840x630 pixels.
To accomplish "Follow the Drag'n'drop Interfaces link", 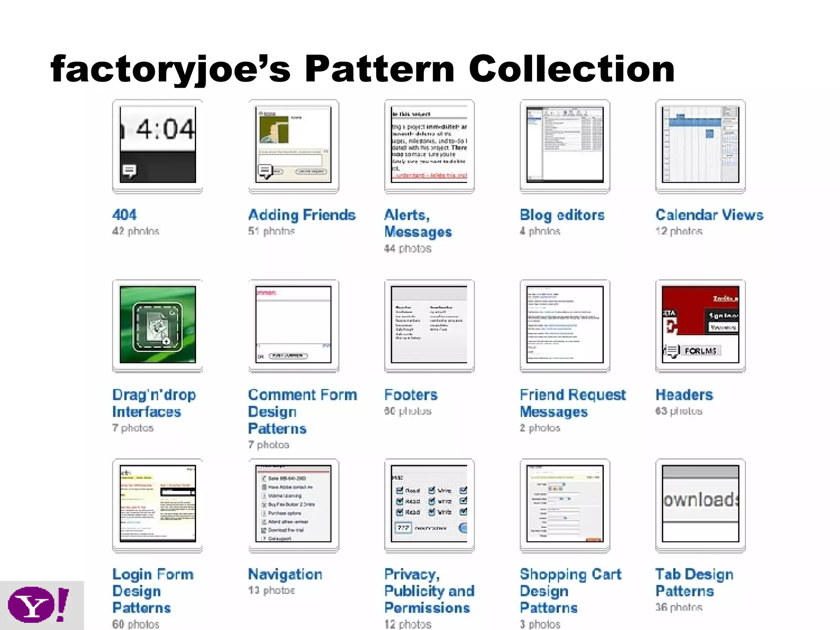I will coord(154,403).
